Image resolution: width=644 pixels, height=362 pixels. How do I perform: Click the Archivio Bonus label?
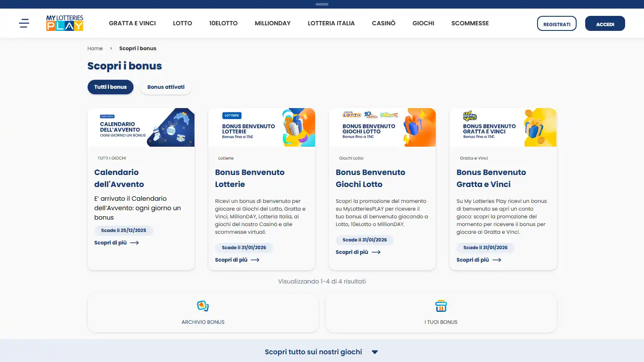203,322
